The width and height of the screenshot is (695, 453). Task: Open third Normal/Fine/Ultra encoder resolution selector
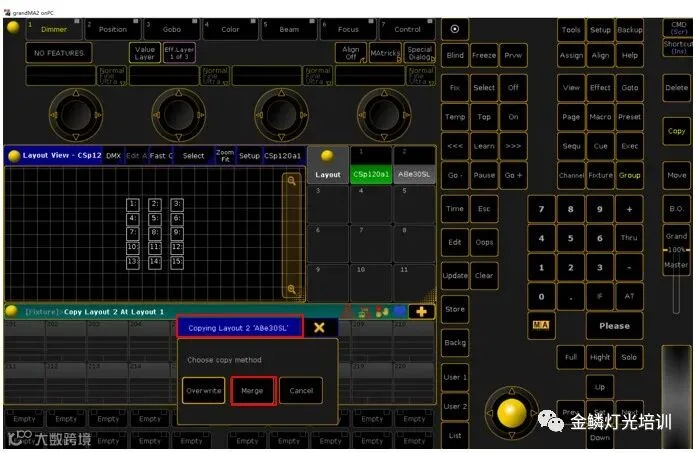click(x=318, y=75)
